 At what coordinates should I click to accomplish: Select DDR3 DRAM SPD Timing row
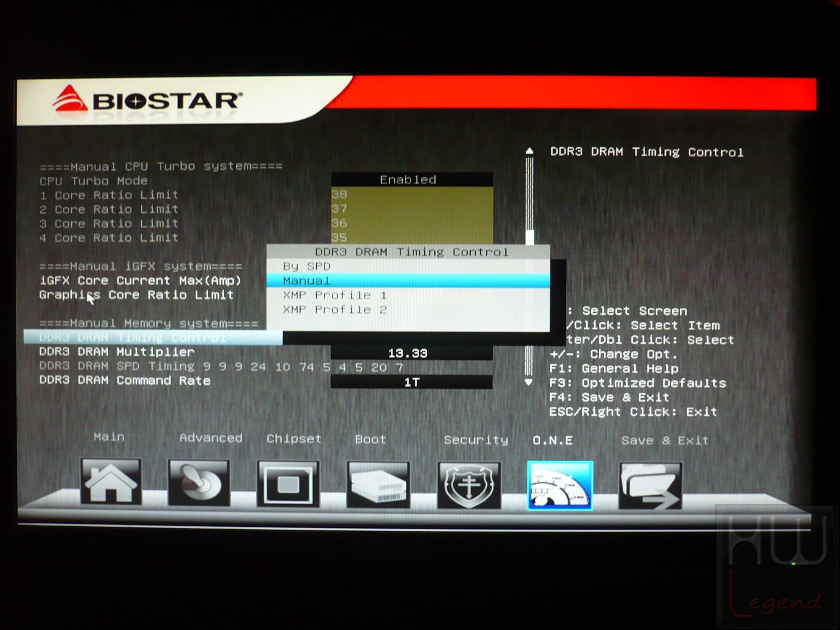pyautogui.click(x=221, y=366)
